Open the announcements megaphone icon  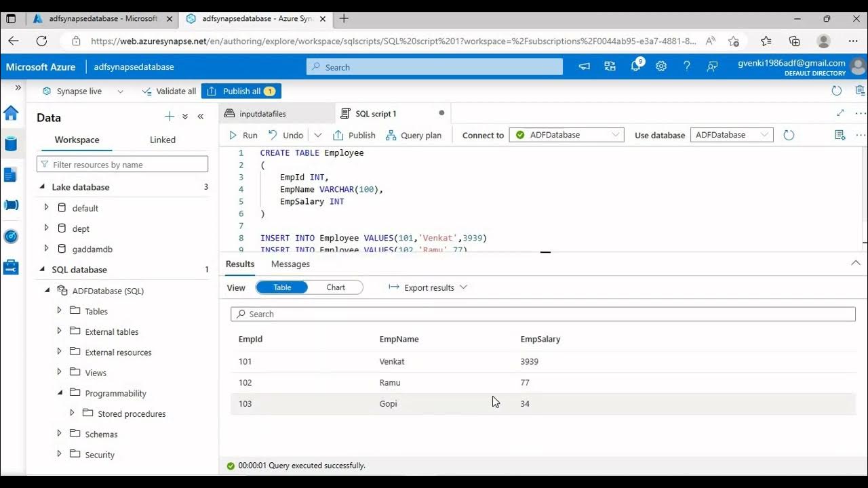pyautogui.click(x=585, y=66)
